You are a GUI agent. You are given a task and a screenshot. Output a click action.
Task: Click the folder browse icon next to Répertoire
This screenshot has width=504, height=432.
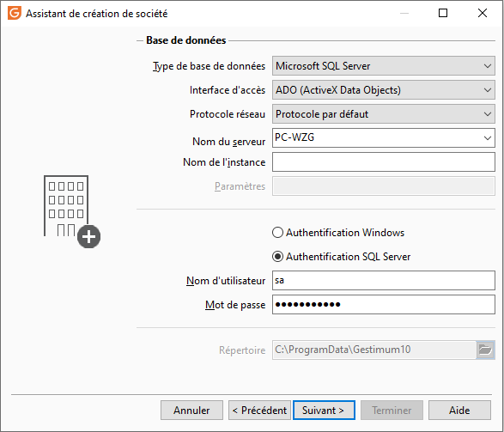click(x=485, y=350)
